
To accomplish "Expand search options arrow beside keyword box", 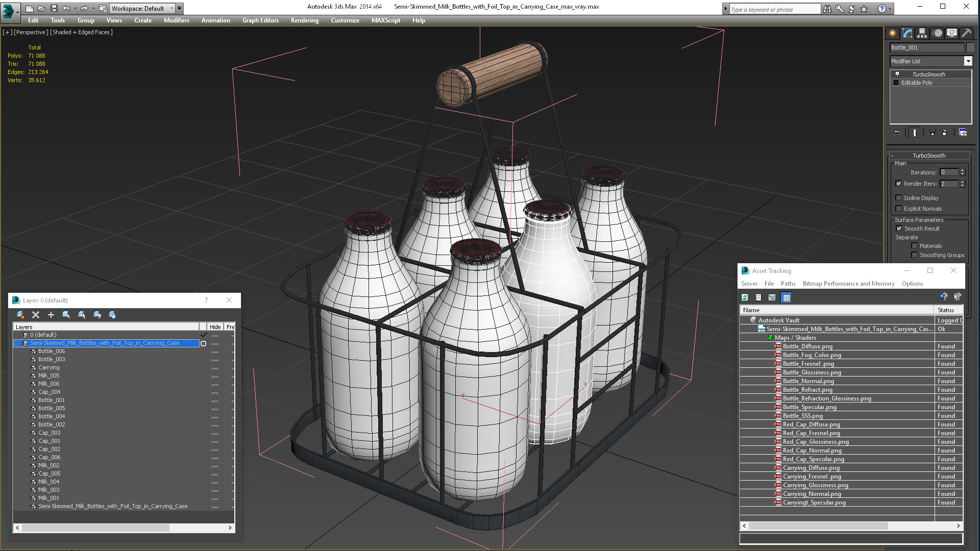I will coord(725,9).
